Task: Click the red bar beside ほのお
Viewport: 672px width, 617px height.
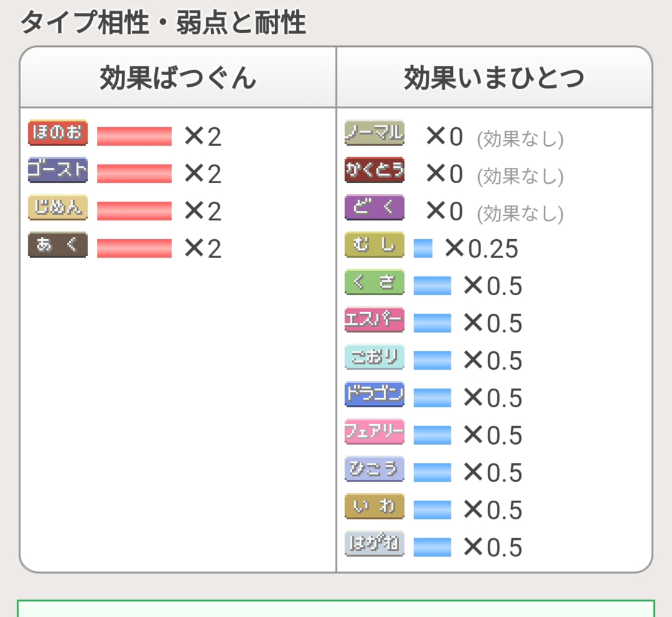Action: 134,136
